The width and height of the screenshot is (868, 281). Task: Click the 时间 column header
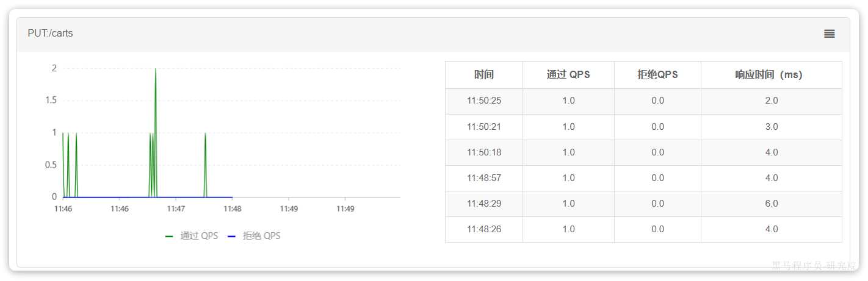pyautogui.click(x=483, y=75)
